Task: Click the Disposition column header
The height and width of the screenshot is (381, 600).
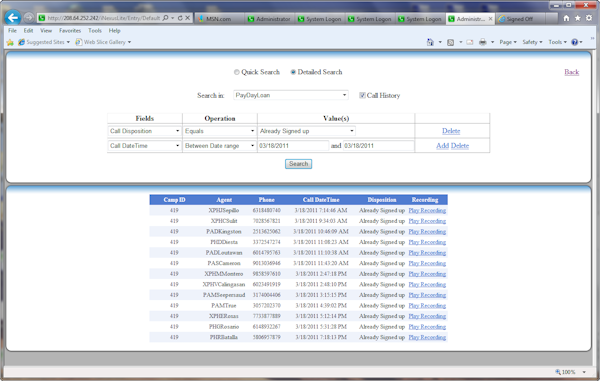Action: click(382, 200)
